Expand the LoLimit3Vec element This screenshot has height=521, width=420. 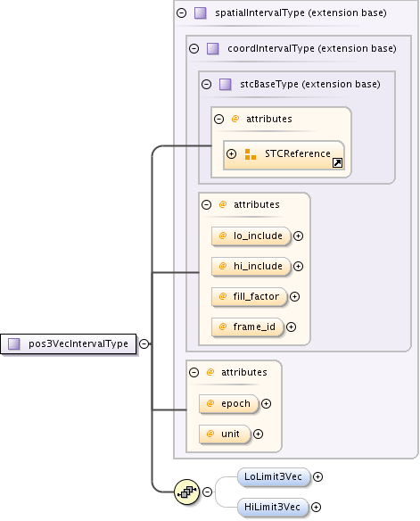tap(317, 476)
